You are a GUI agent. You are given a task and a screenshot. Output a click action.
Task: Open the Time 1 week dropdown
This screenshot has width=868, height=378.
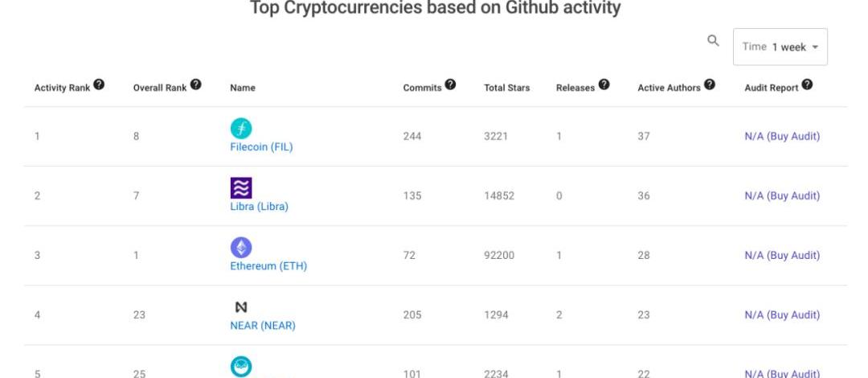[780, 47]
